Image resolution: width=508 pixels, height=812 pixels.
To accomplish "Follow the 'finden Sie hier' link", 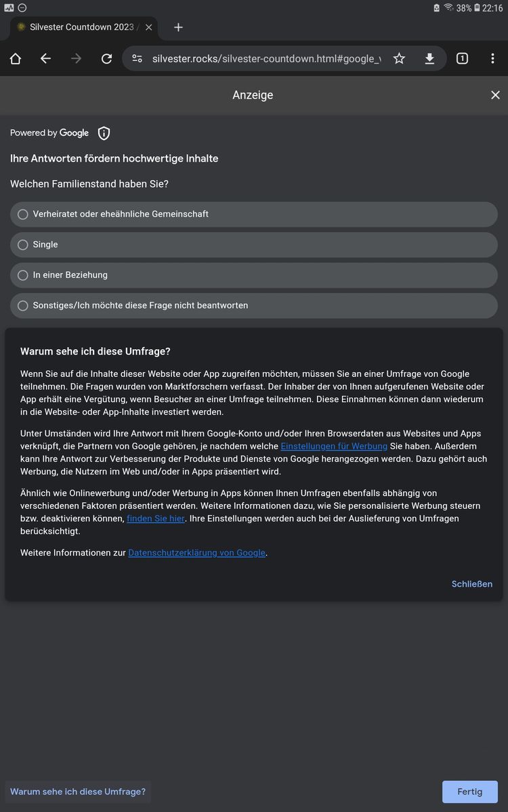I will (x=155, y=519).
